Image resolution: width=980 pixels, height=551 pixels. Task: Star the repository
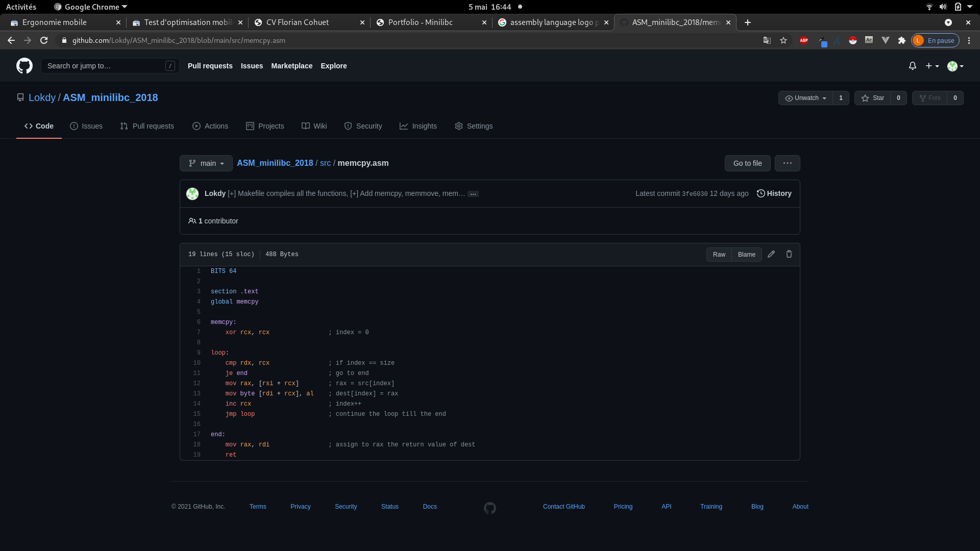click(872, 98)
